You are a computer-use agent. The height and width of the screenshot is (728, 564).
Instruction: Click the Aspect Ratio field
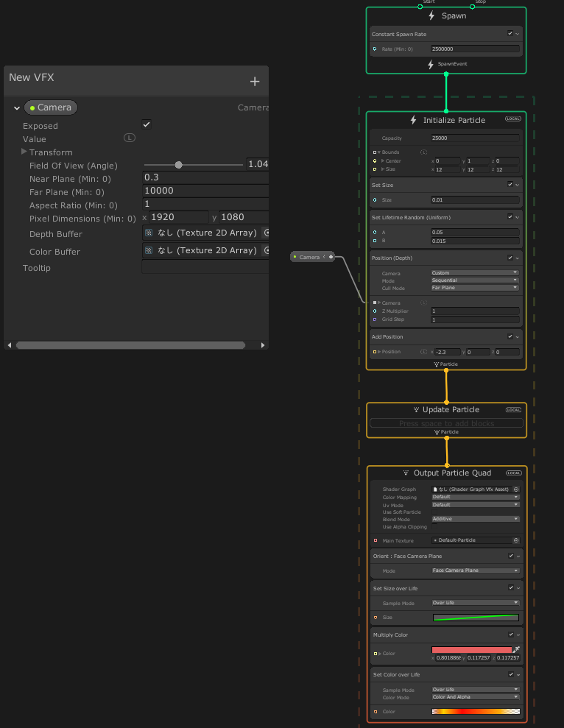click(x=205, y=204)
